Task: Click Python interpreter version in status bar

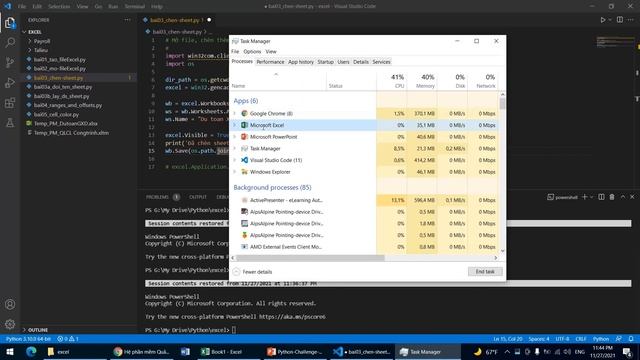Action: [x=28, y=339]
